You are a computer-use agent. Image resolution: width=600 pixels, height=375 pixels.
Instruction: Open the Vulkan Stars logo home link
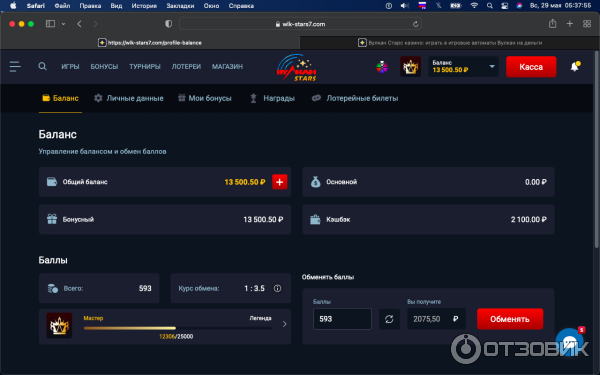[x=297, y=67]
